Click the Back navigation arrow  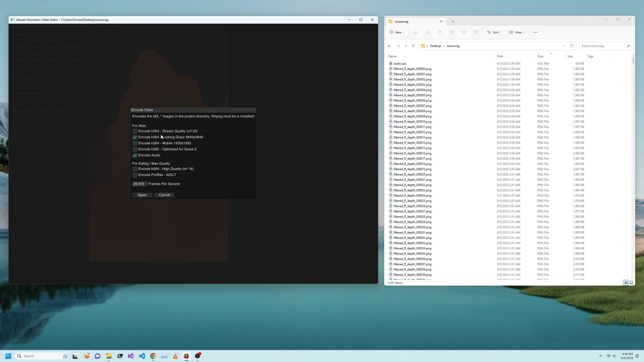point(389,46)
